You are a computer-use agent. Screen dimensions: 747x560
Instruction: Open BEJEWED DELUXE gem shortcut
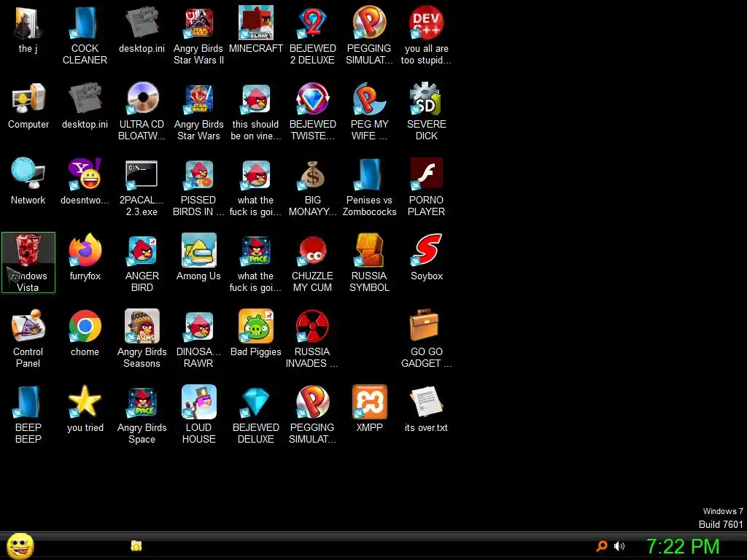[x=256, y=414]
